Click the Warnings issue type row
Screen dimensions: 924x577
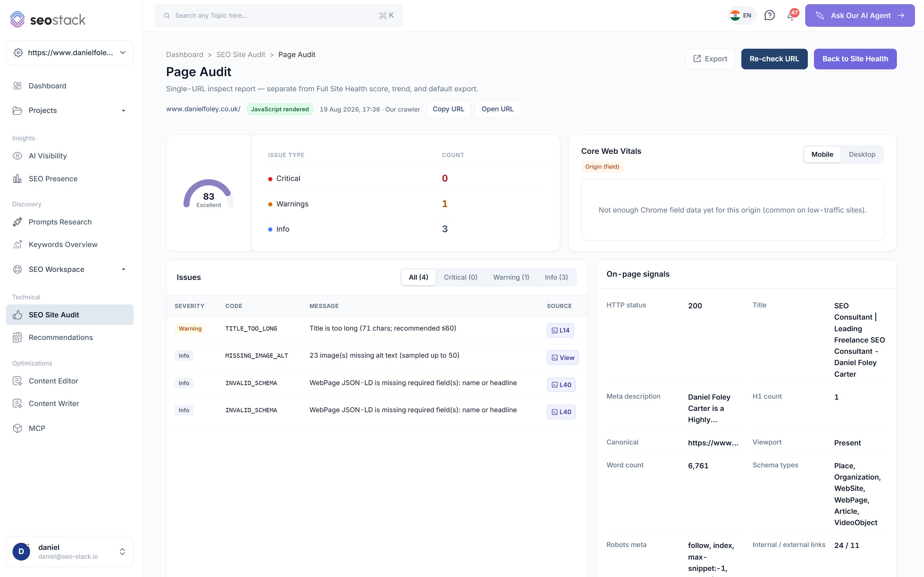[405, 204]
